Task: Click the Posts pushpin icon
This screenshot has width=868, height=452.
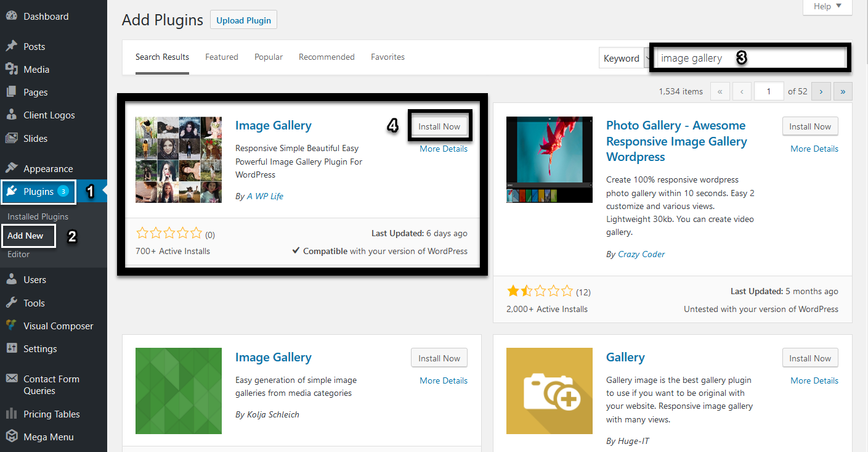Action: click(x=11, y=47)
